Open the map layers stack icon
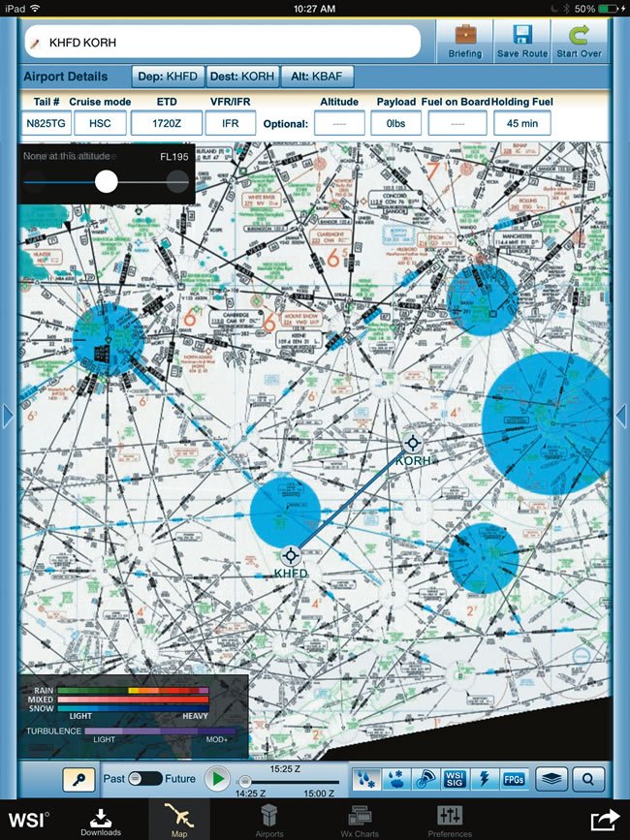Screen dimensions: 630x840 point(551,779)
